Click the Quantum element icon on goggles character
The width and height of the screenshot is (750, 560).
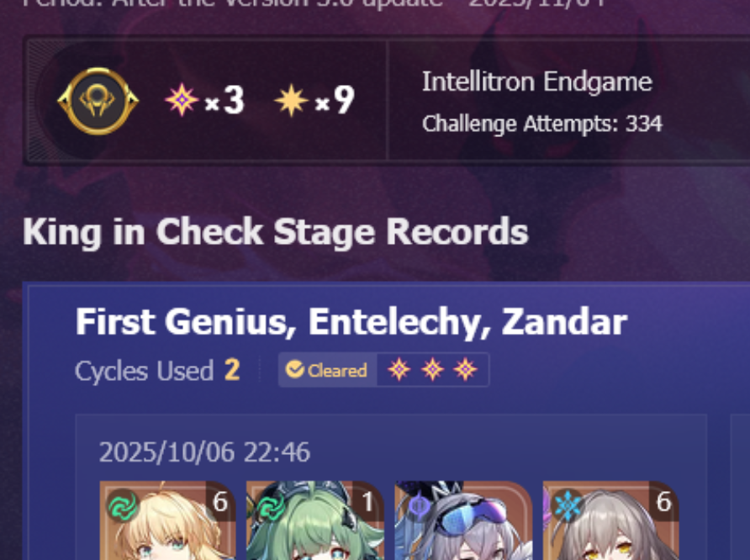pyautogui.click(x=419, y=506)
